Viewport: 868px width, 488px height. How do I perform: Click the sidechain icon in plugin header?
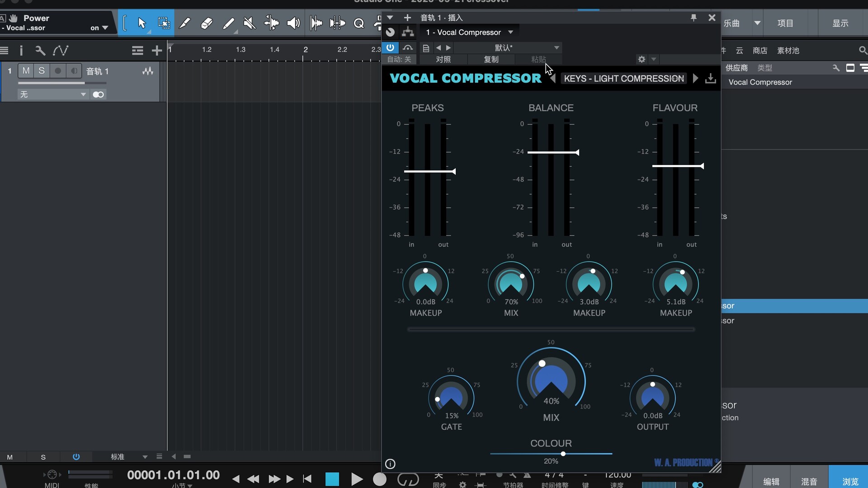[x=408, y=47]
